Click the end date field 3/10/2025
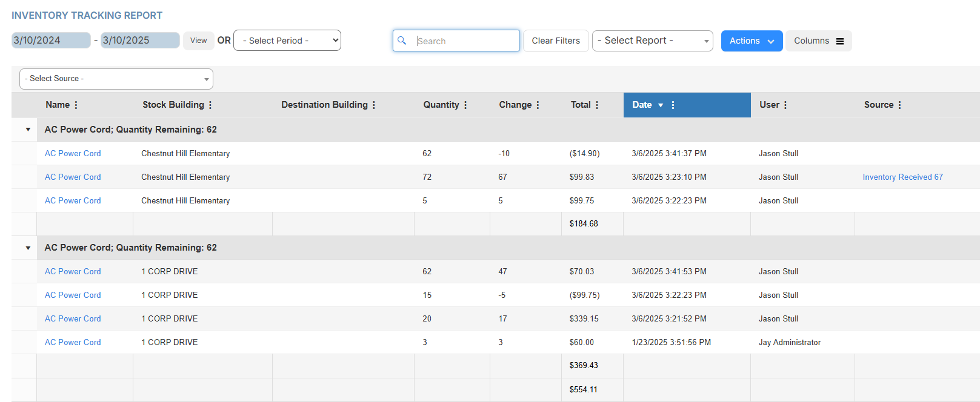The image size is (980, 402). 140,40
